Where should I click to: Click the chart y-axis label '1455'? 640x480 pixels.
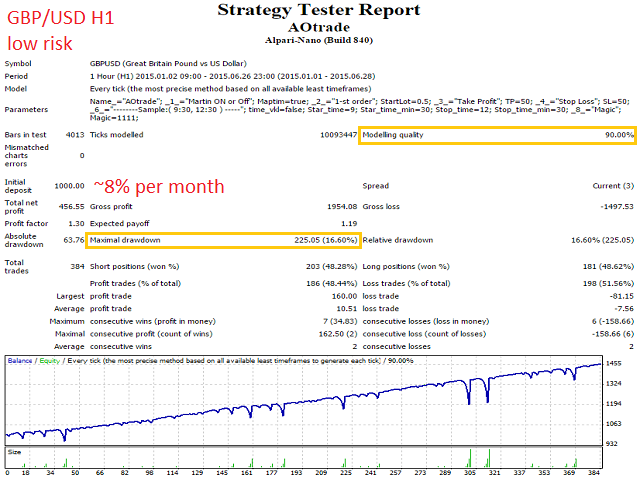613,363
